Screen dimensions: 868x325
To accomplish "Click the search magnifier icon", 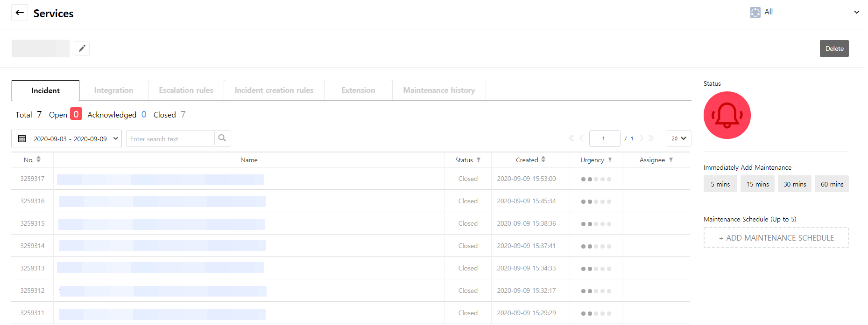I will (222, 138).
